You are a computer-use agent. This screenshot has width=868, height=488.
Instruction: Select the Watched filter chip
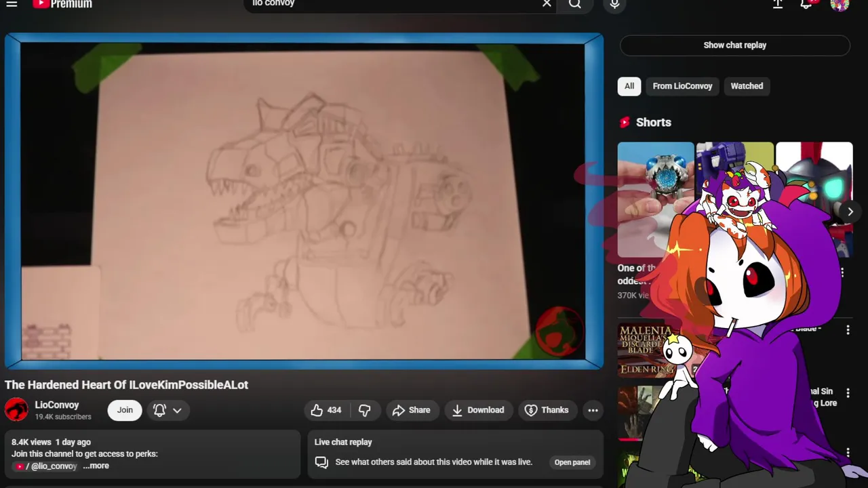[747, 86]
